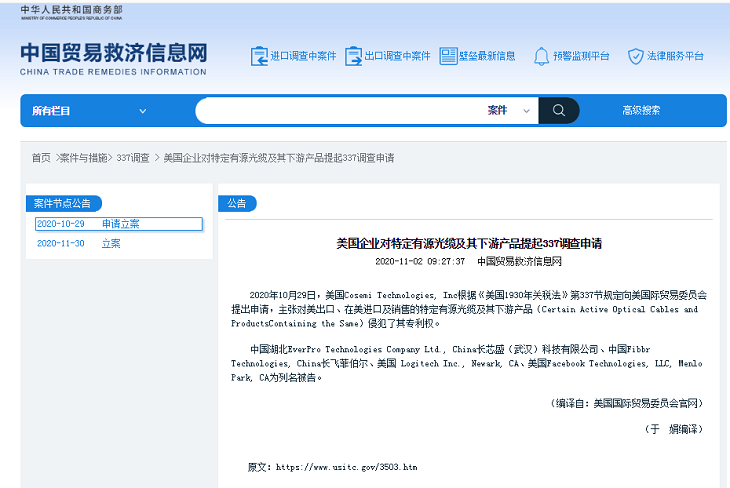The width and height of the screenshot is (730, 488).
Task: Click the 案件节点公告 tab label
Action: tap(62, 203)
